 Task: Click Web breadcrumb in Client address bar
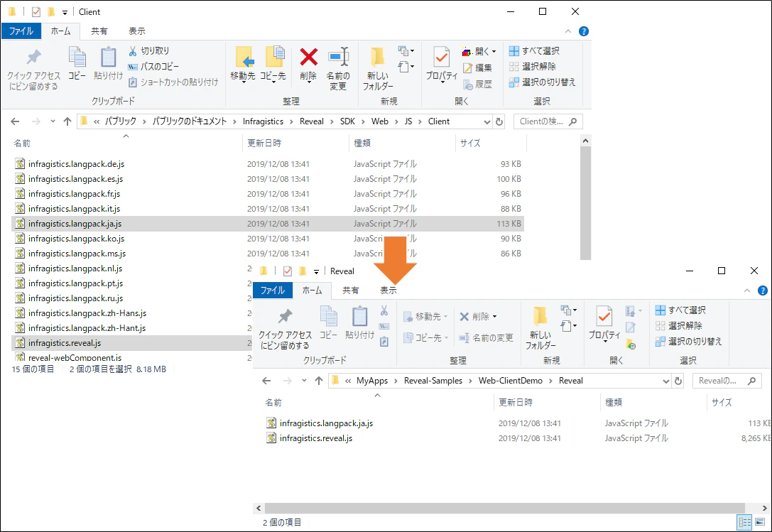click(379, 121)
